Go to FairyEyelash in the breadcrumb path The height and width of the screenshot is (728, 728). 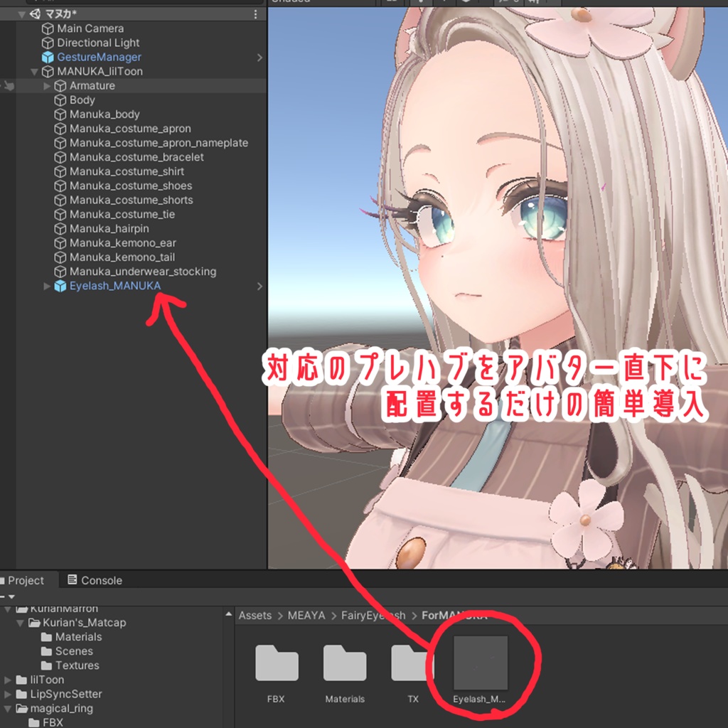[x=373, y=616]
